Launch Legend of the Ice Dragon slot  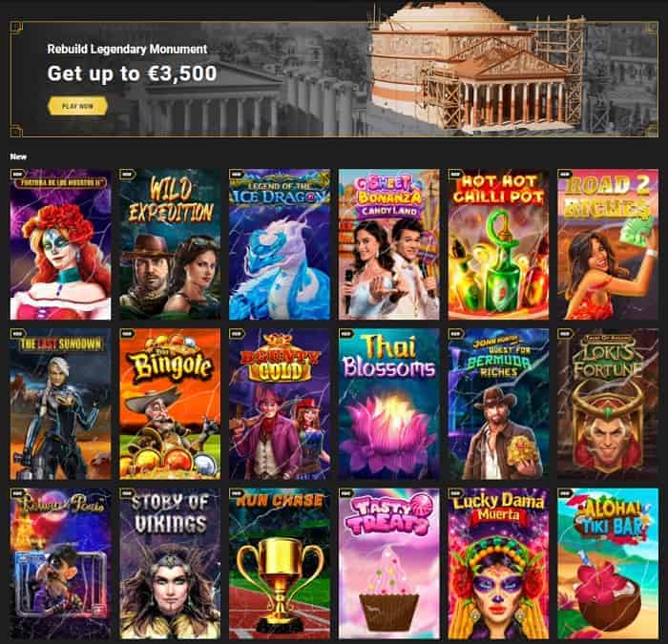tap(280, 244)
